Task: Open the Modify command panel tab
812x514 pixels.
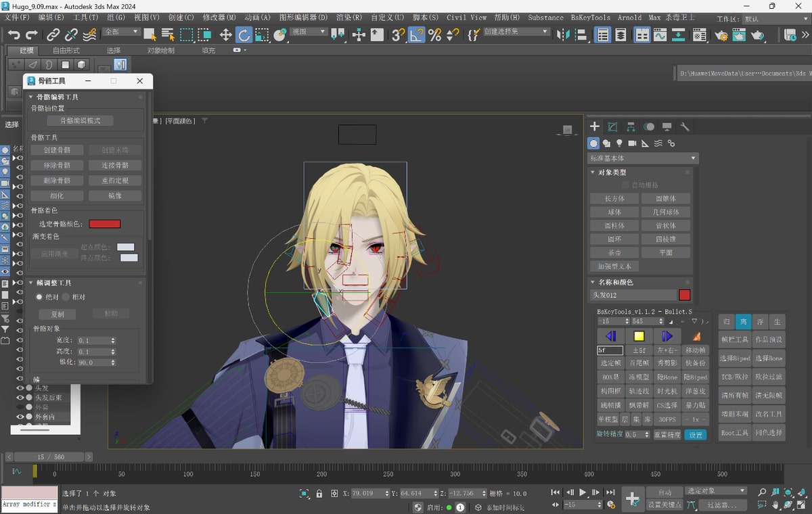Action: (x=612, y=126)
